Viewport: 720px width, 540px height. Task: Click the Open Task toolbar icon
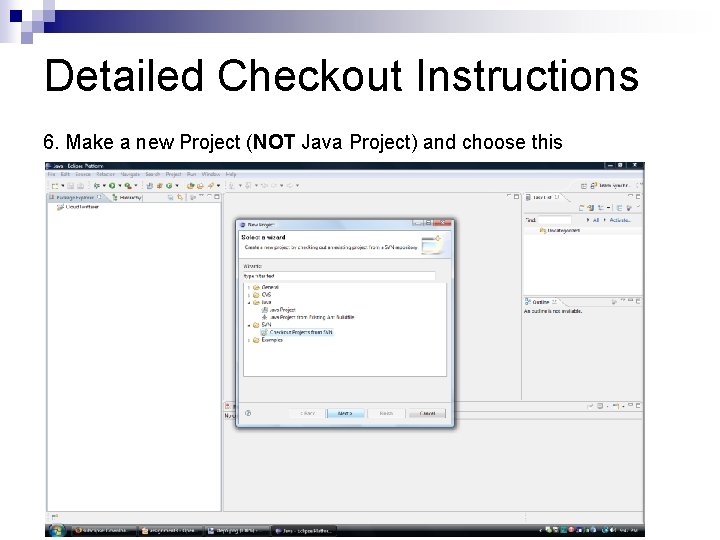coord(200,186)
